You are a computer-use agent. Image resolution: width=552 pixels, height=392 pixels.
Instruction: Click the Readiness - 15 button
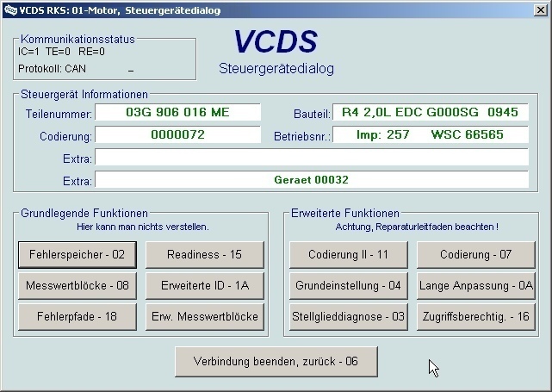pyautogui.click(x=205, y=255)
